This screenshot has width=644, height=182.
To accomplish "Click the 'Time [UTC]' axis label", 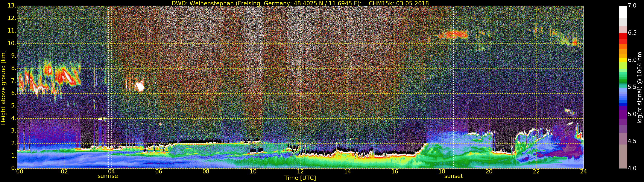I will tap(300, 178).
